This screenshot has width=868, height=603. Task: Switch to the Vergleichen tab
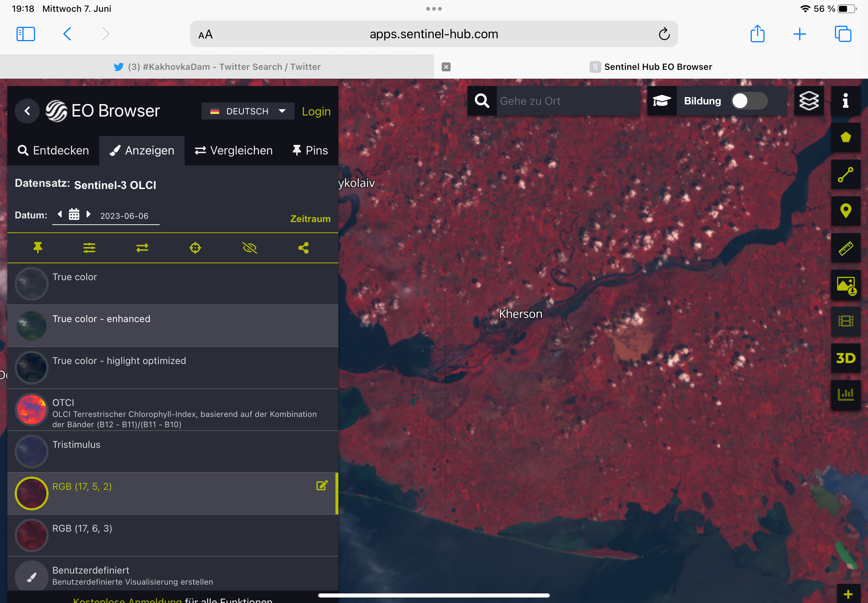point(234,150)
